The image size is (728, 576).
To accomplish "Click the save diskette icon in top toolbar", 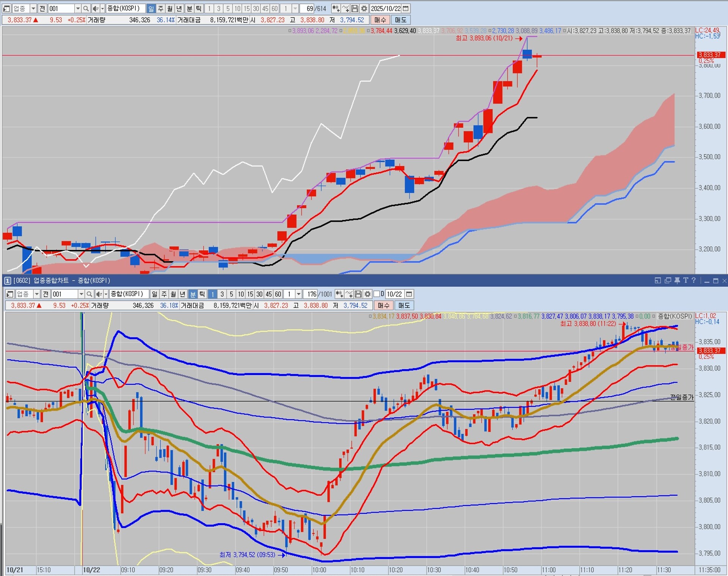I will (355, 8).
